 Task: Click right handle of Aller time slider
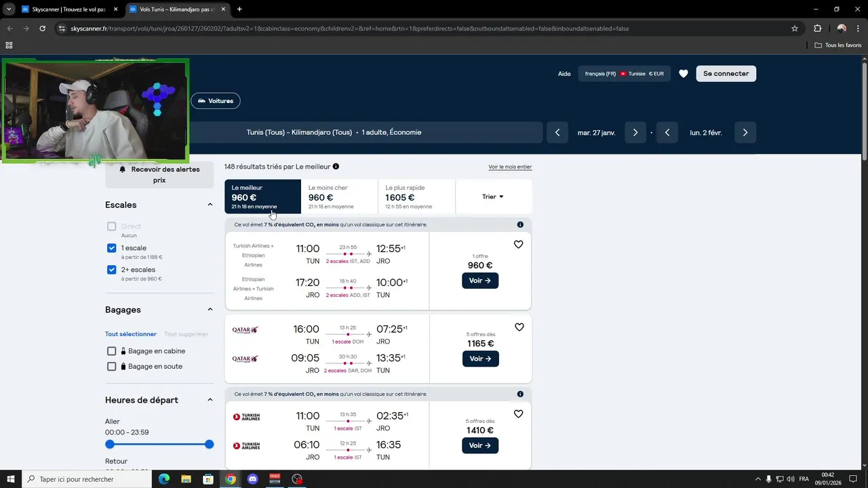(209, 445)
